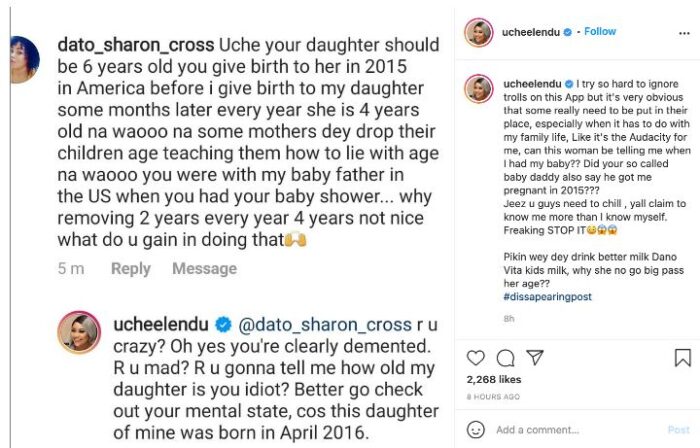Like the post with the heart icon
This screenshot has height=448, width=700.
476,358
